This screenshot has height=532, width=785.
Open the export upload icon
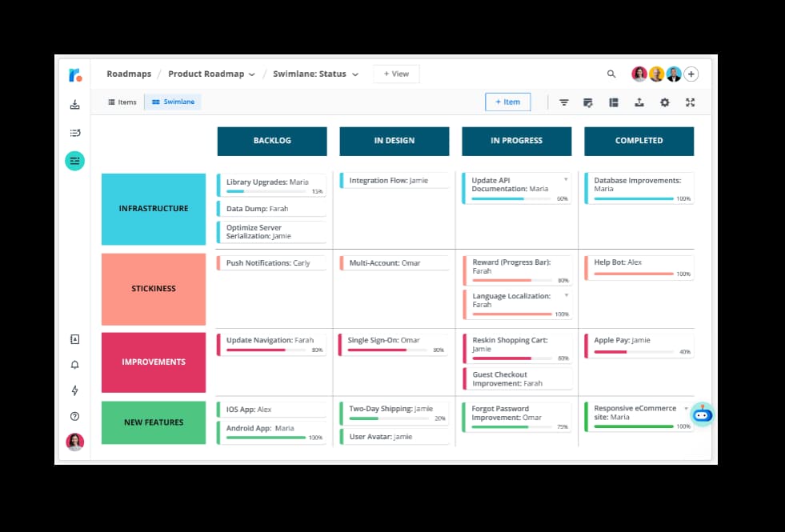tap(639, 102)
